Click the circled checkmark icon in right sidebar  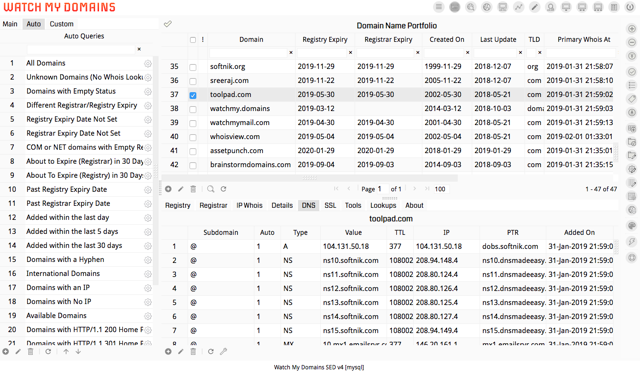pos(631,72)
